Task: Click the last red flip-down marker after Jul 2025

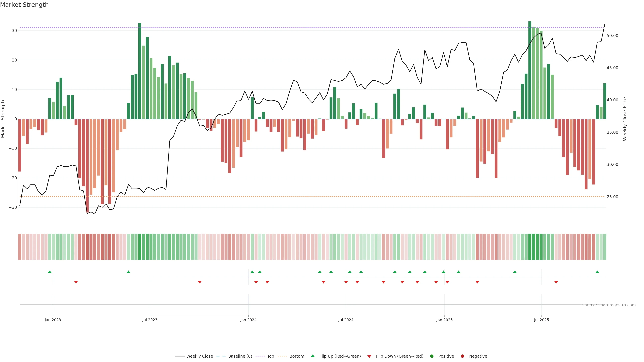Action: tap(556, 282)
